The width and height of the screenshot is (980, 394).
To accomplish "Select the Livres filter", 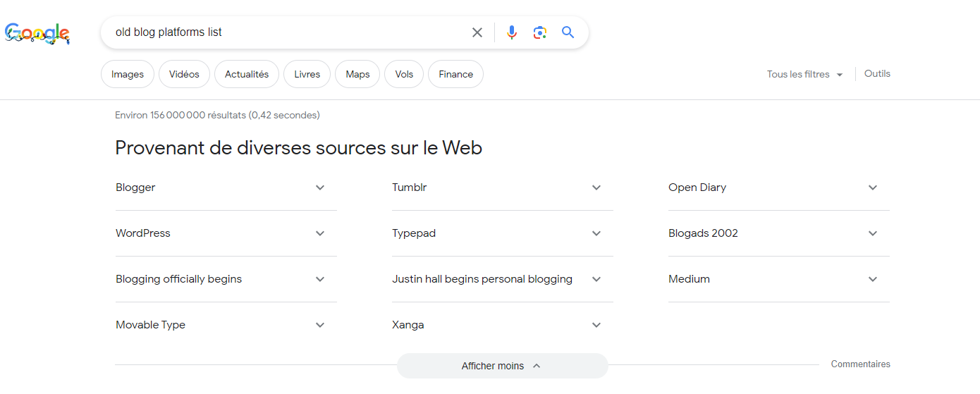I will pyautogui.click(x=307, y=74).
